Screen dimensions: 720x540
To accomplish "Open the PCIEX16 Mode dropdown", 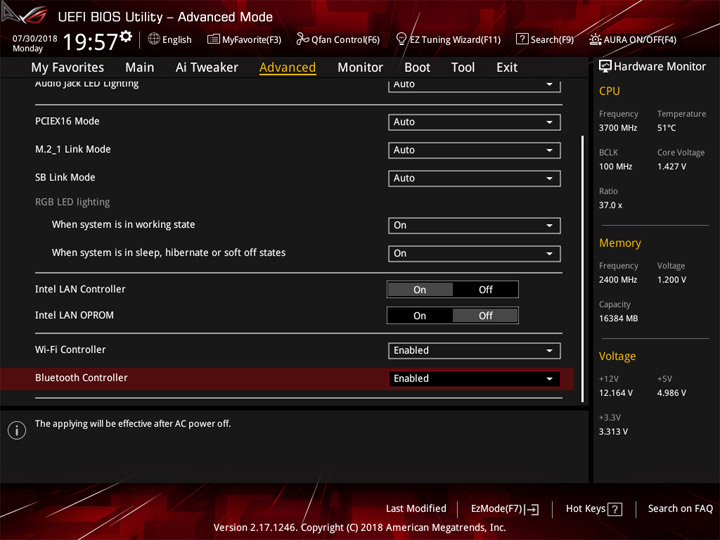I will click(x=474, y=122).
